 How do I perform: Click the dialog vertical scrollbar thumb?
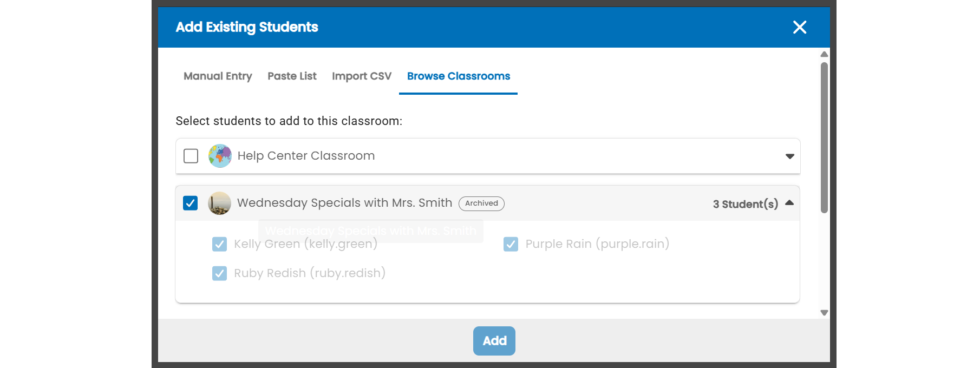[x=824, y=137]
